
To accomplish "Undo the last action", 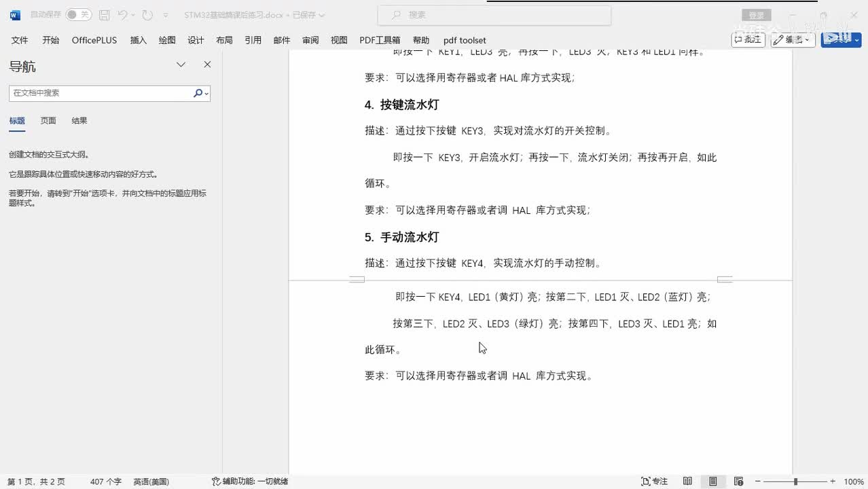I will (122, 15).
